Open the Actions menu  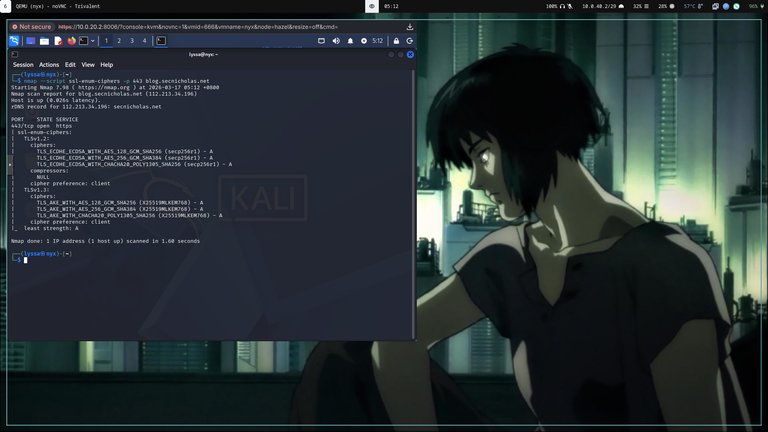tap(49, 65)
